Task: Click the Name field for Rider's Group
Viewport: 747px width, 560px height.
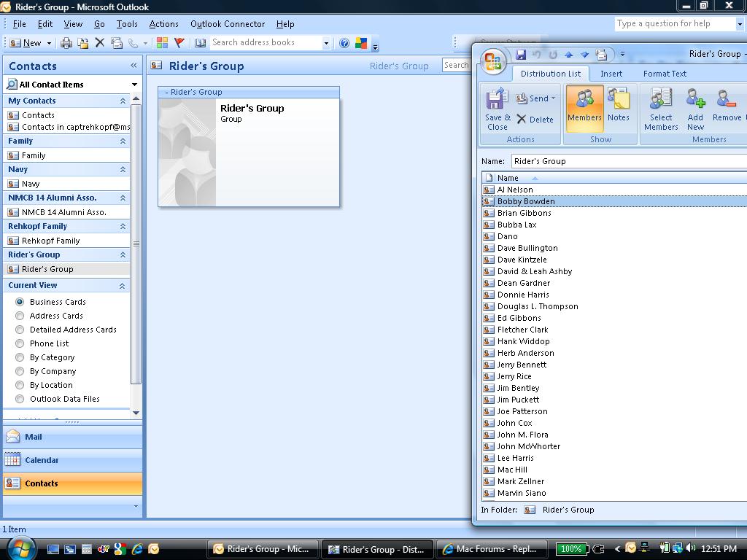Action: point(629,161)
